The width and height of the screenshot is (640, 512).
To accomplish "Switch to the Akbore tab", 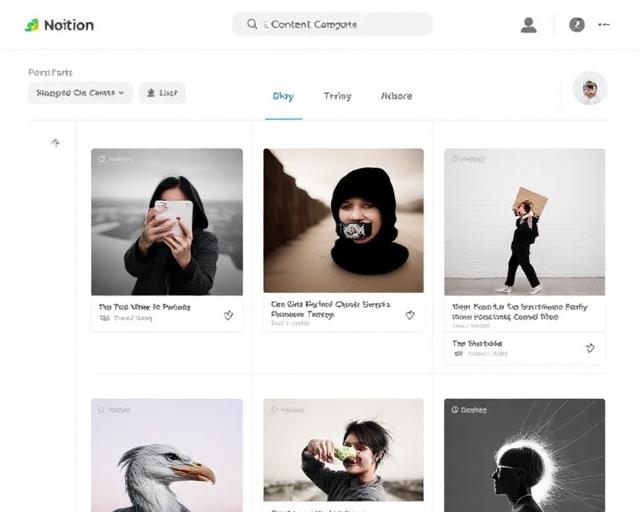I will tap(396, 96).
